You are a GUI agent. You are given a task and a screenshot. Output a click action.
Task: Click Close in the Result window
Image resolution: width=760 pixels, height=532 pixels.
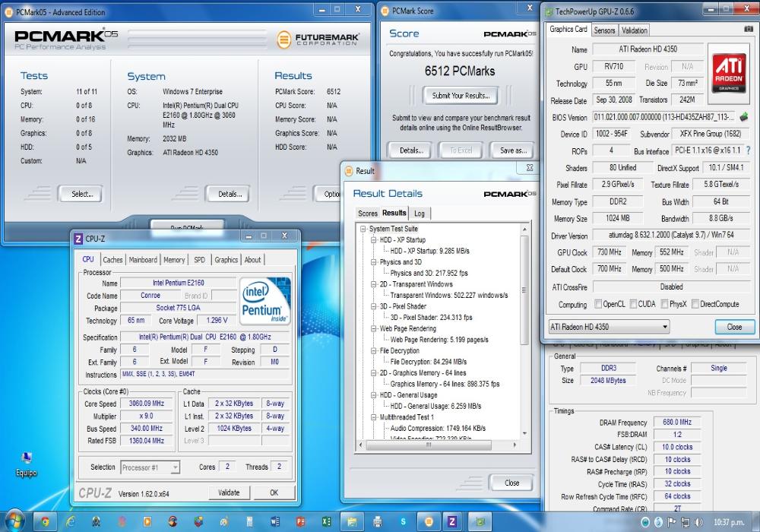click(x=511, y=483)
